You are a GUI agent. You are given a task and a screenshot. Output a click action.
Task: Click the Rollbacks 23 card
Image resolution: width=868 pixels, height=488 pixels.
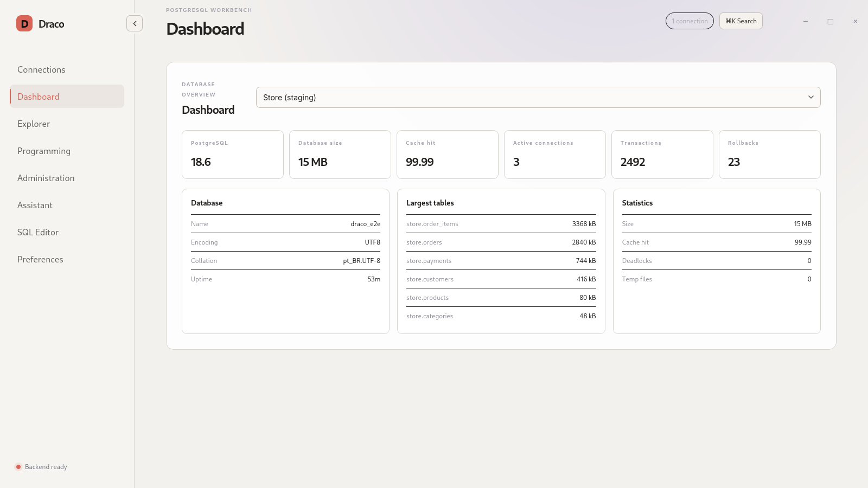tap(770, 155)
